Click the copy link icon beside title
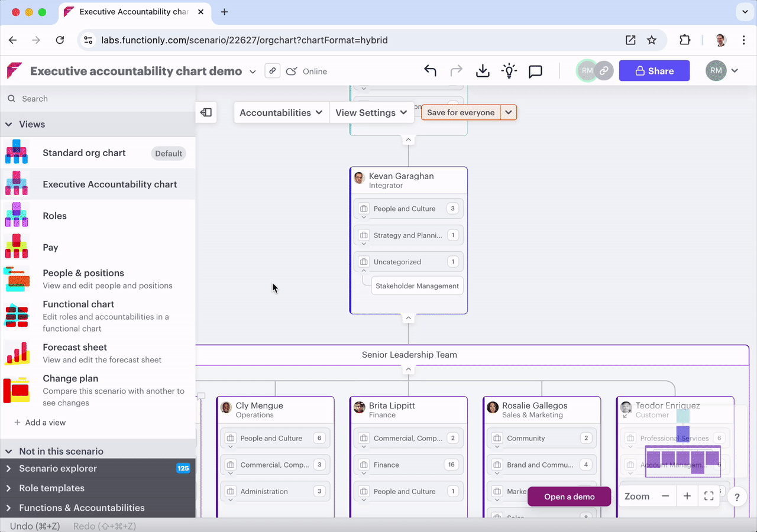Viewport: 757px width, 532px height. 272,71
